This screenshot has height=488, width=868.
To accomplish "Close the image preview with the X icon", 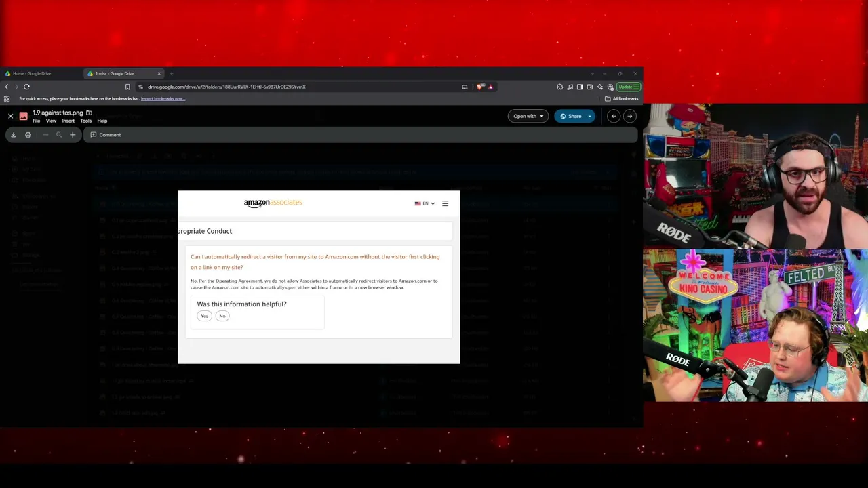I will (x=10, y=117).
